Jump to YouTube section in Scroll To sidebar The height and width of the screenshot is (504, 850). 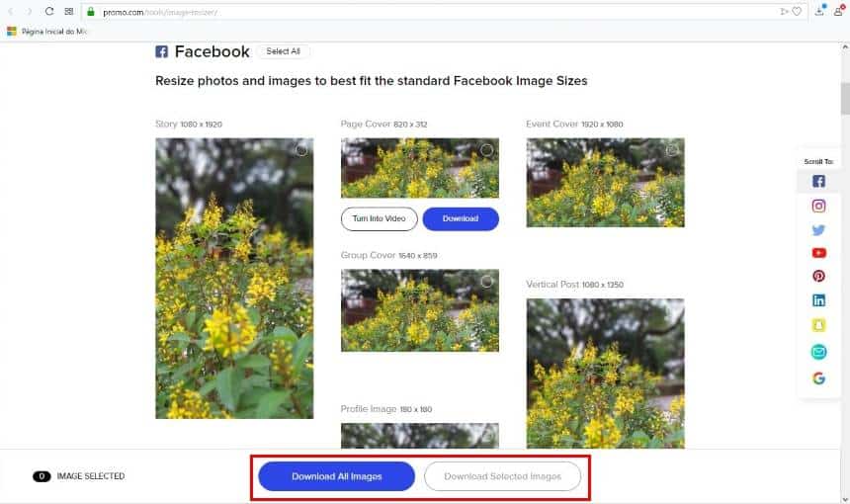818,253
